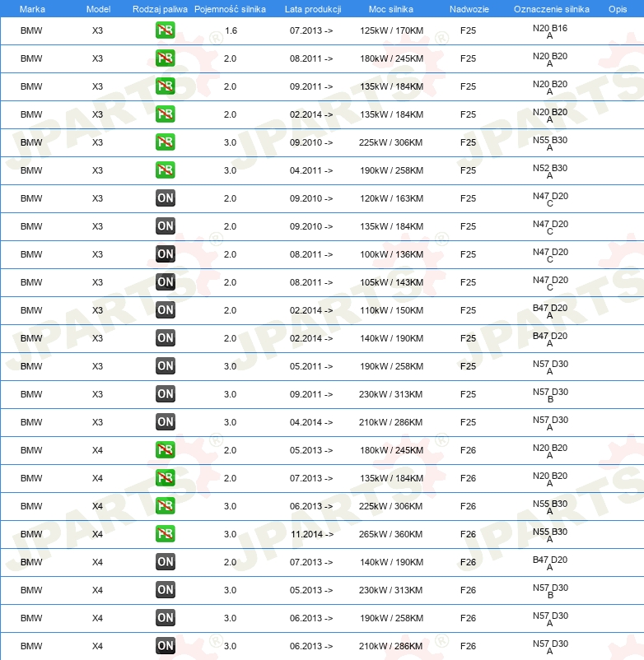Screen dimensions: 644x660
Task: Click diesel ON icon for X3 09.2010 135kW row
Action: pyautogui.click(x=165, y=226)
